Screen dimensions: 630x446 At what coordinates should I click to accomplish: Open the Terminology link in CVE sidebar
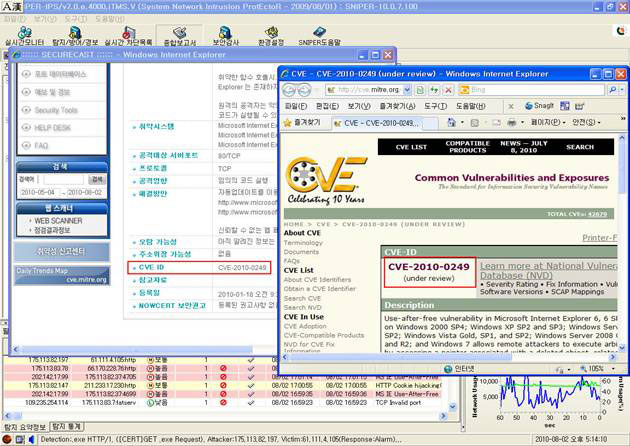[303, 243]
